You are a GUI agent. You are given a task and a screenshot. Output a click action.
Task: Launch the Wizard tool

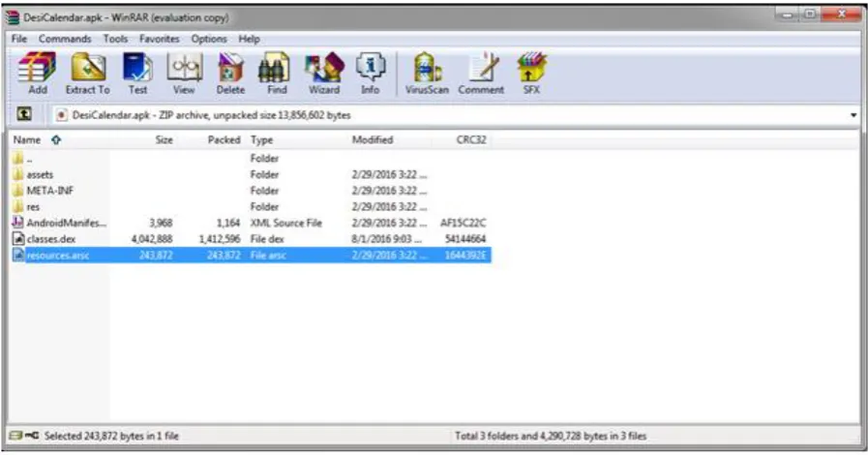click(x=324, y=73)
